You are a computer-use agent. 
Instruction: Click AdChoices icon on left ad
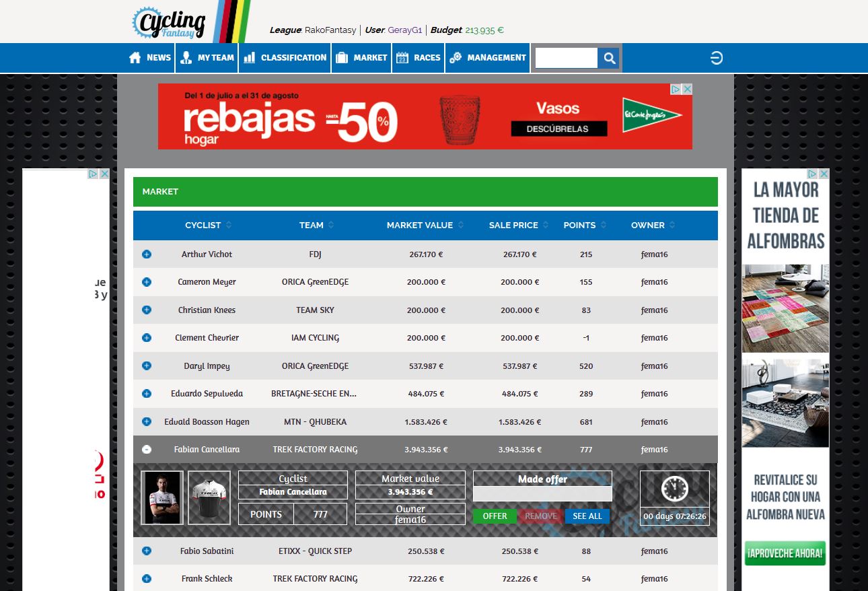[94, 174]
